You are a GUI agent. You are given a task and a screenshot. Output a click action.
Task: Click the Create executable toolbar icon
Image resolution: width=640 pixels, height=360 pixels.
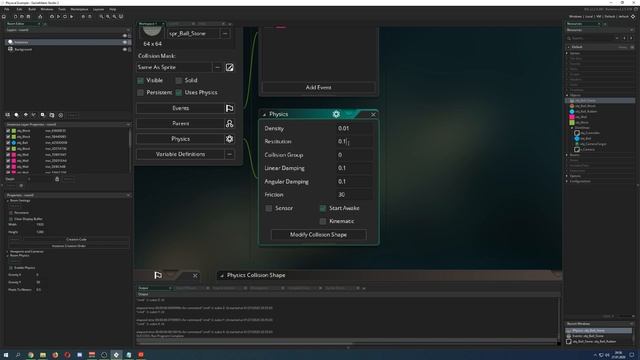(x=40, y=17)
